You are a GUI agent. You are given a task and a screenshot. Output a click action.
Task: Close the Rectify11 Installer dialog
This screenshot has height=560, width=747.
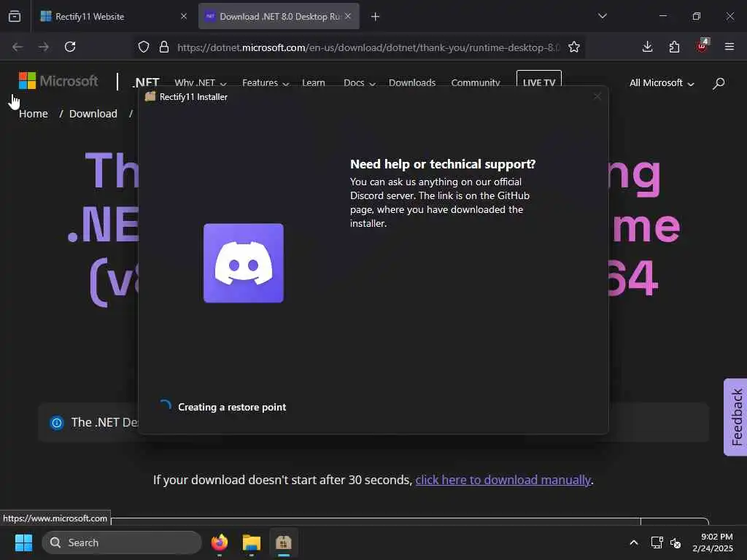click(597, 97)
